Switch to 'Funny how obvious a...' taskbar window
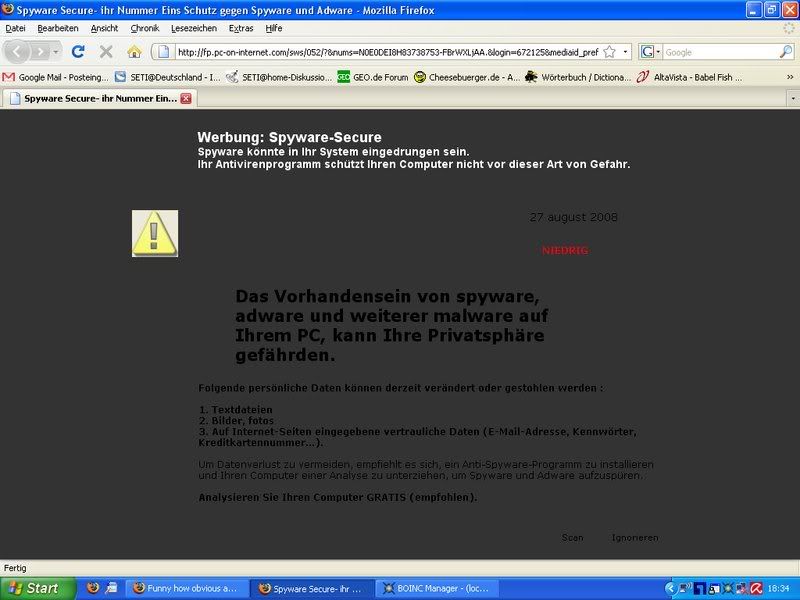 tap(187, 588)
